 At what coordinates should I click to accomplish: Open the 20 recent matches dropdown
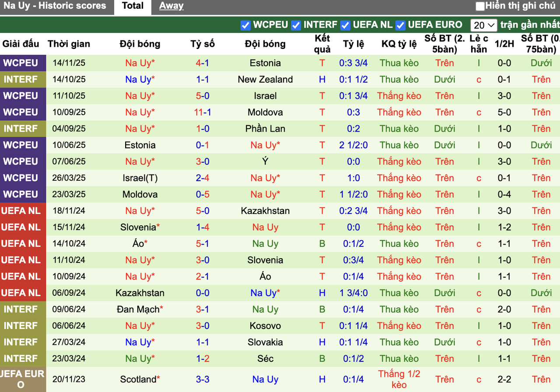tap(484, 25)
